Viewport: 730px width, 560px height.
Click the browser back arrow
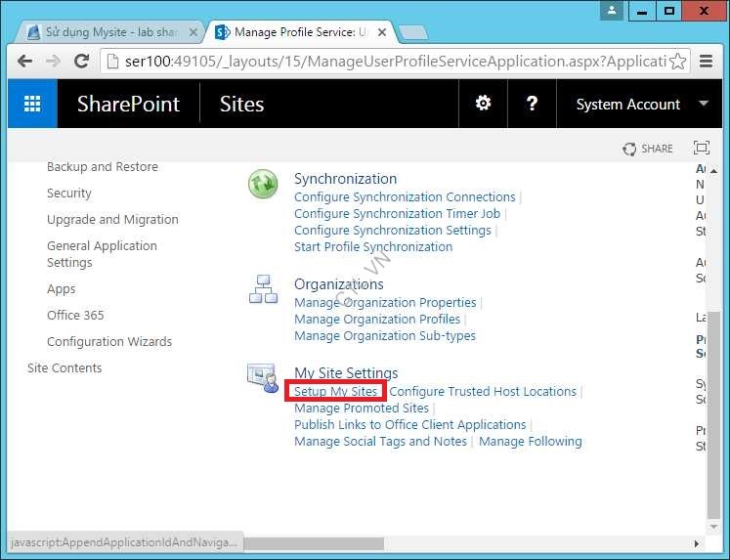click(24, 62)
